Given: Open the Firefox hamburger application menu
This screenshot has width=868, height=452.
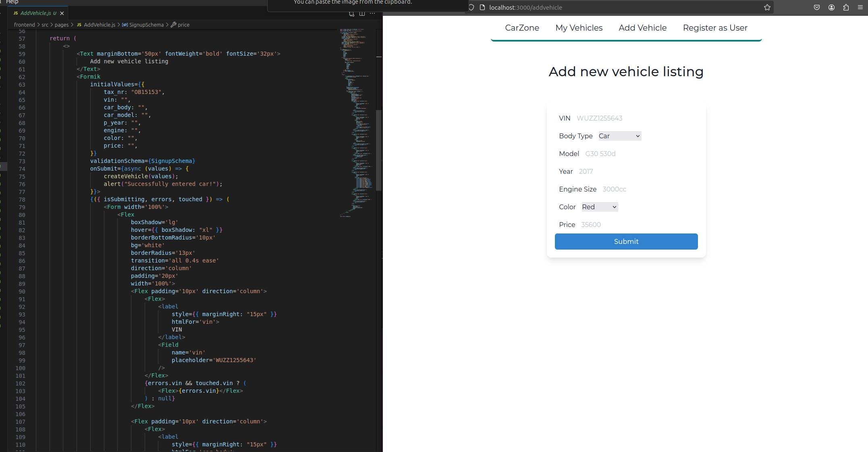Looking at the screenshot, I should (x=860, y=7).
